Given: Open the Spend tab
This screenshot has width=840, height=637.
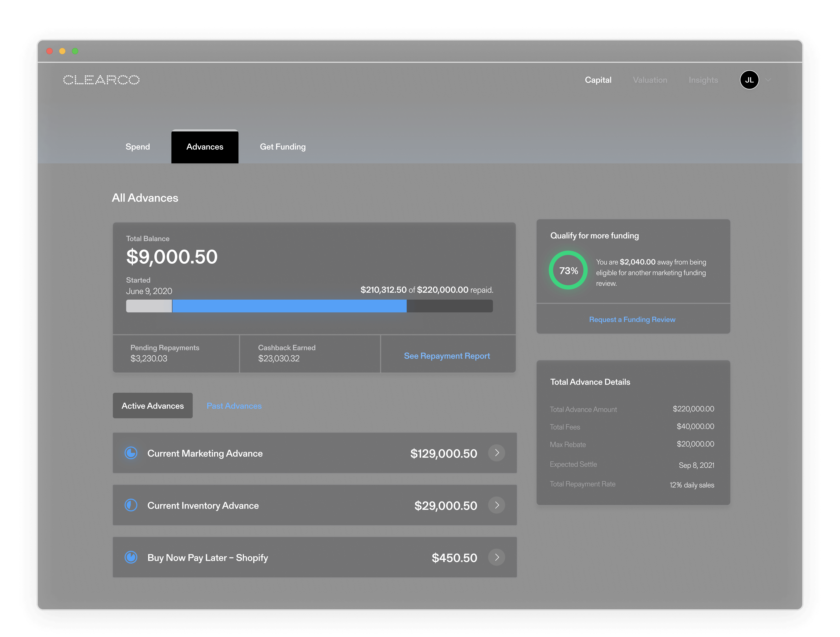Looking at the screenshot, I should pos(138,147).
